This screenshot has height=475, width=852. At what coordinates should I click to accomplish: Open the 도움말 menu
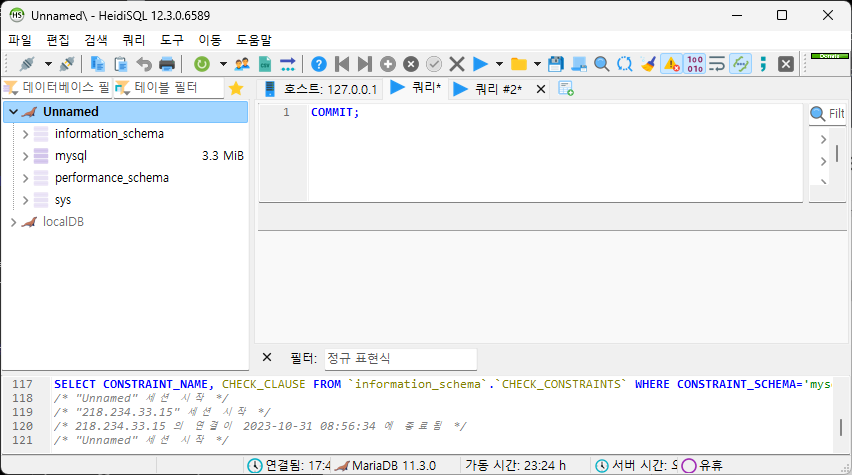[x=254, y=40]
